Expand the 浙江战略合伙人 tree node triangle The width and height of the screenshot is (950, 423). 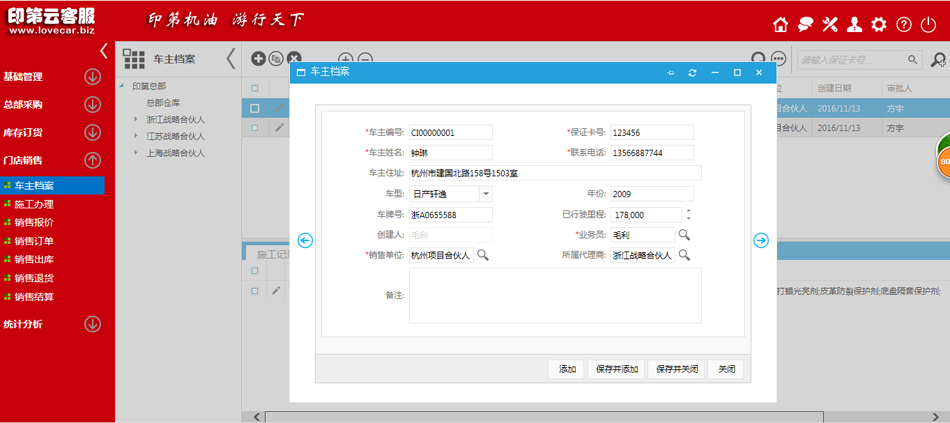pyautogui.click(x=136, y=119)
